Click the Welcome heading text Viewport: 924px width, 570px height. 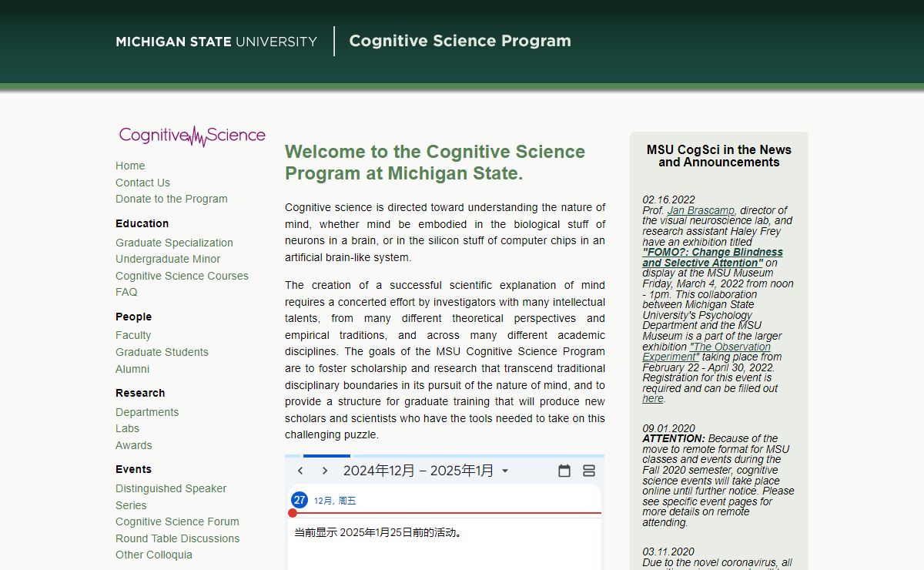pyautogui.click(x=435, y=163)
